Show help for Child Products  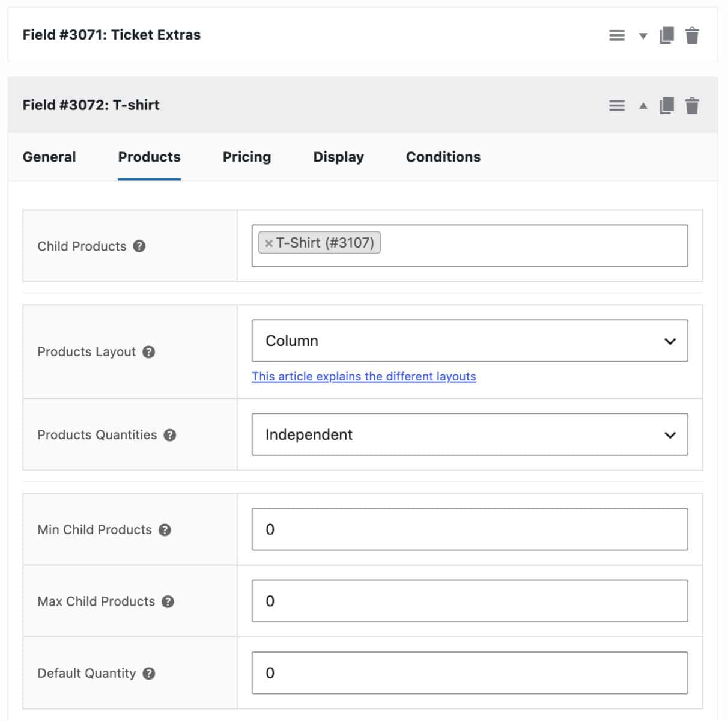(x=139, y=246)
